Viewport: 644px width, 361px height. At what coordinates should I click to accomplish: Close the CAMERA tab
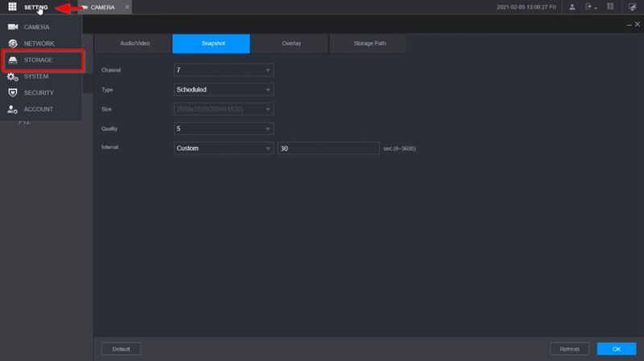coord(127,7)
